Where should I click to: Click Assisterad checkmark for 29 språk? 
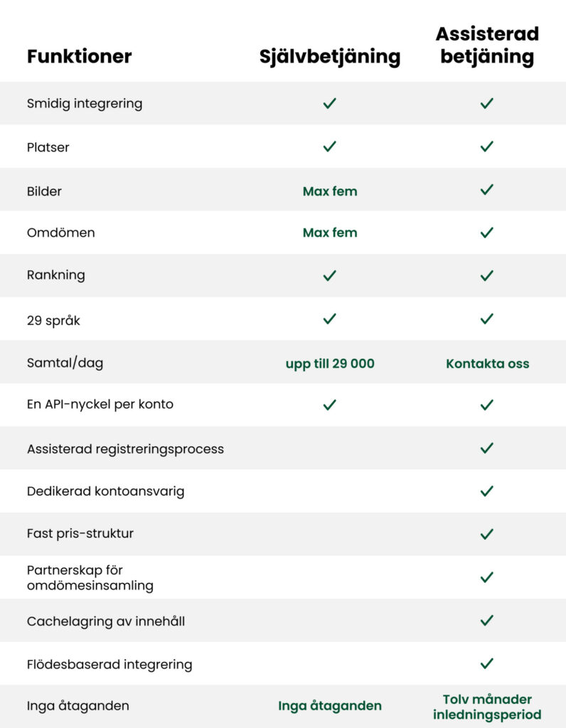pyautogui.click(x=486, y=318)
